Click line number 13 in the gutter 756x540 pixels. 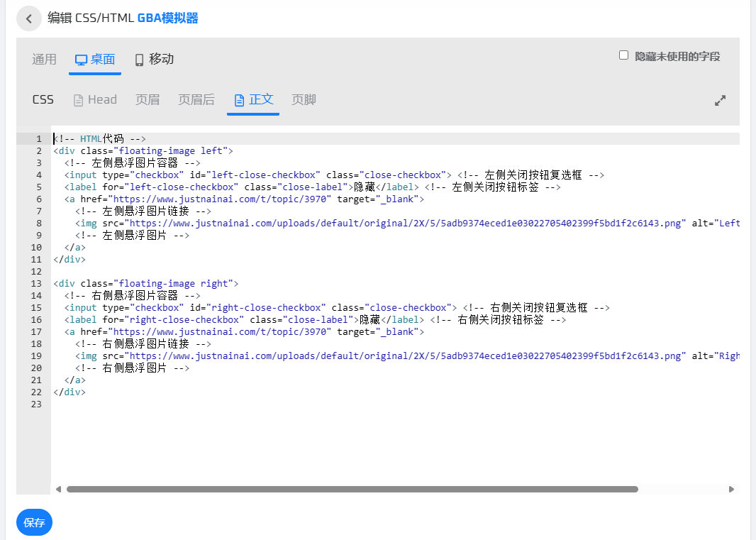[x=36, y=284]
